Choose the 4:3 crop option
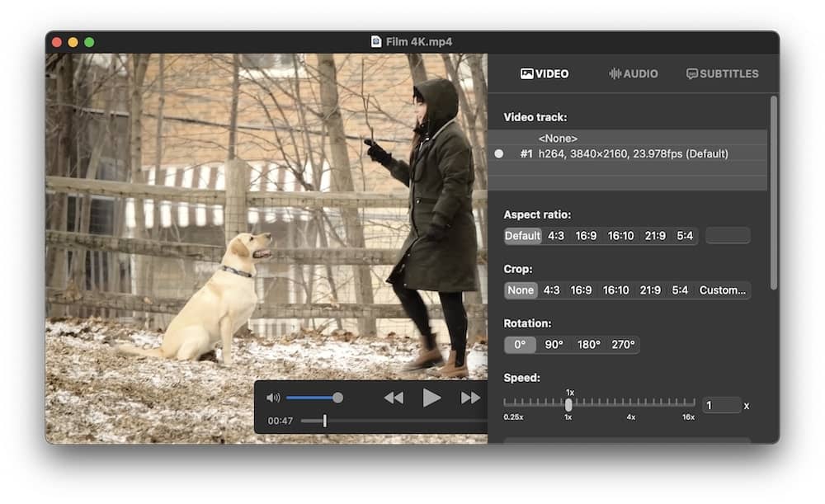Screen dimensions: 825x504 point(551,290)
